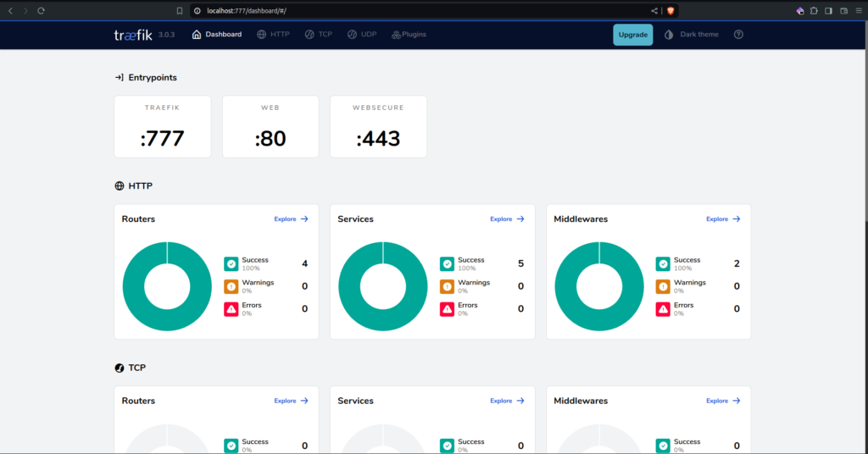
Task: Explore the HTTP Services
Action: 507,219
